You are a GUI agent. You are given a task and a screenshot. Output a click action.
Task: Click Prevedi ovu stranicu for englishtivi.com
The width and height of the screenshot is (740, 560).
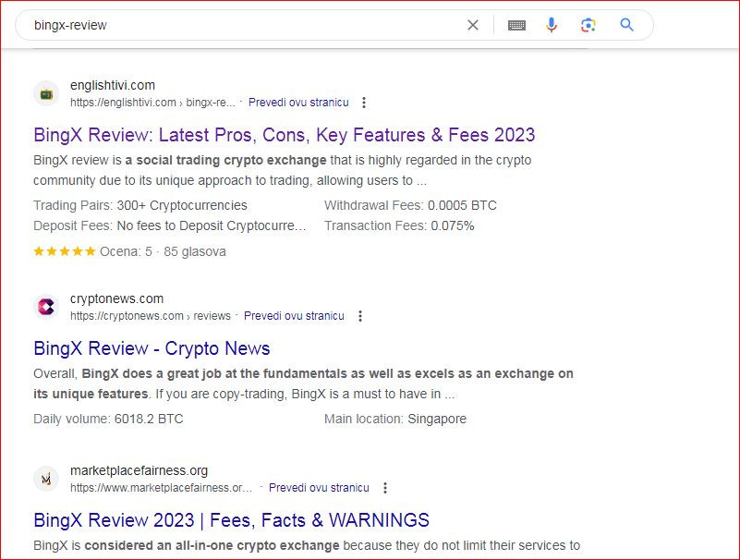point(298,103)
